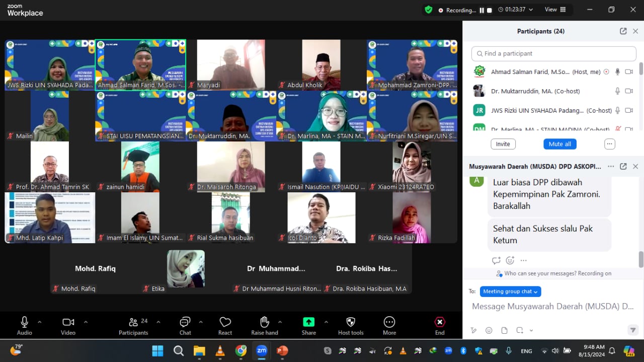This screenshot has height=362, width=644.
Task: Select Etika video thumbnail
Action: click(186, 269)
